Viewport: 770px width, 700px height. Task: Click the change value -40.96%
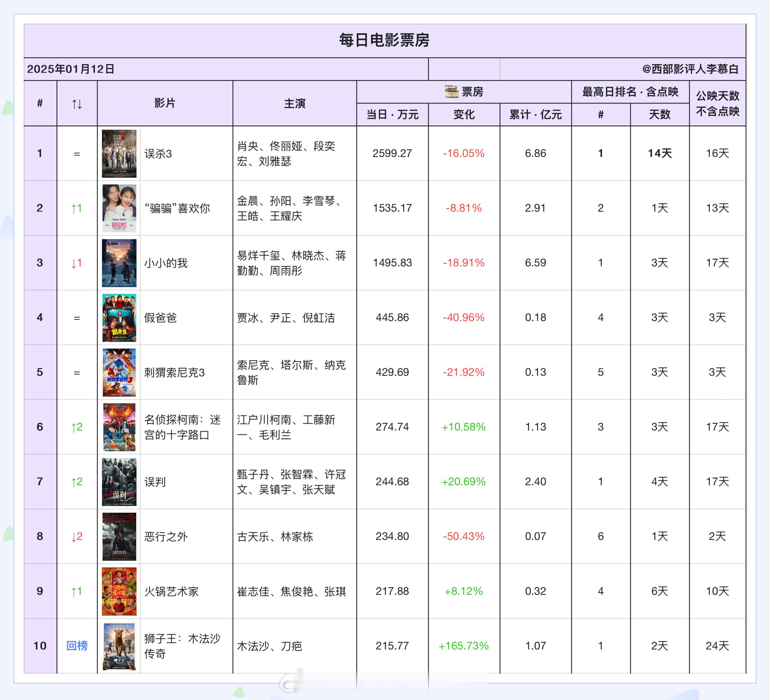(x=464, y=317)
